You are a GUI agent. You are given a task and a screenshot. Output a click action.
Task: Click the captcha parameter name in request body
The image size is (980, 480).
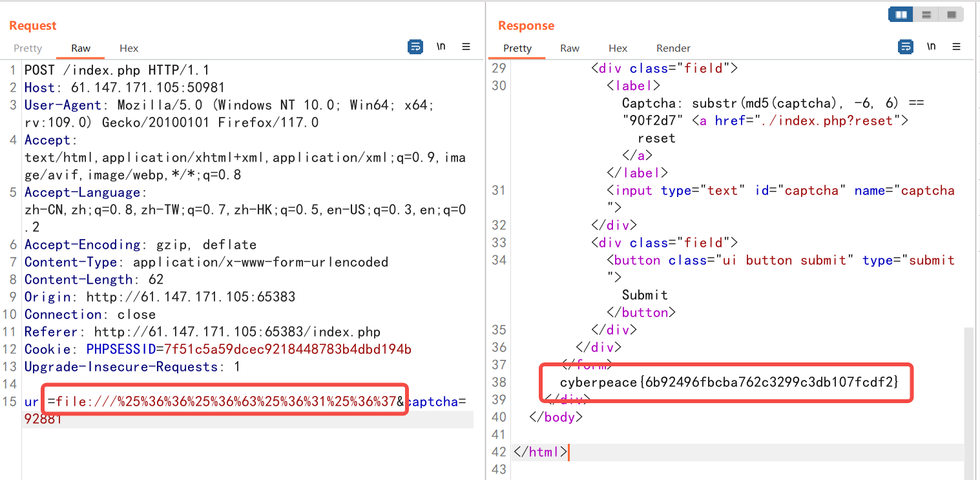(432, 402)
